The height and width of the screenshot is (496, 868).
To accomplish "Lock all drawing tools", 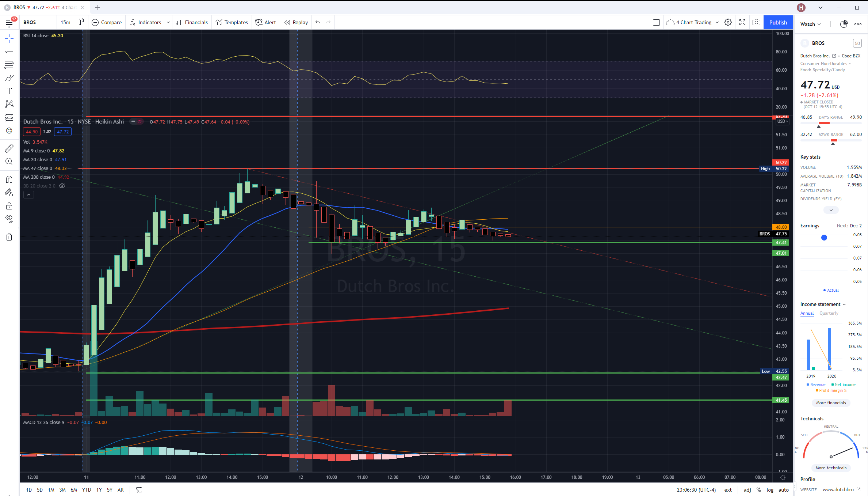I will (x=9, y=206).
